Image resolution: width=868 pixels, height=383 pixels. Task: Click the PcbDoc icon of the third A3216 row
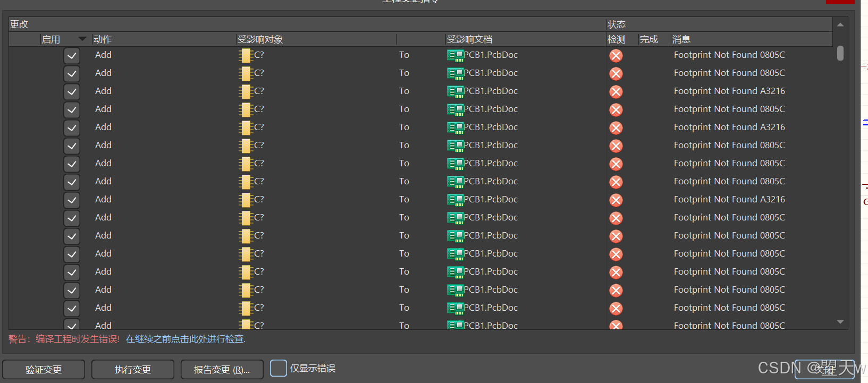coord(455,200)
